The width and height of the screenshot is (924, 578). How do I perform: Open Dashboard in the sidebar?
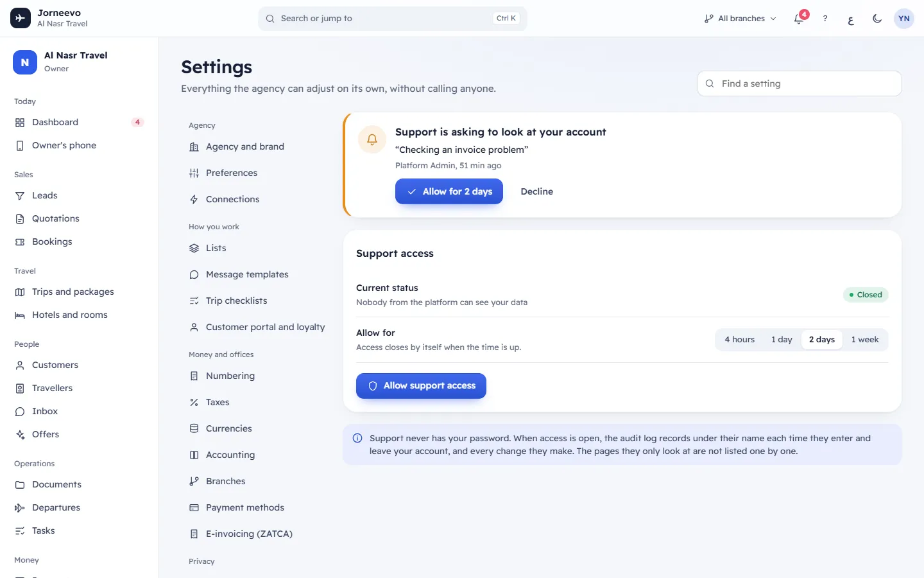pyautogui.click(x=79, y=122)
